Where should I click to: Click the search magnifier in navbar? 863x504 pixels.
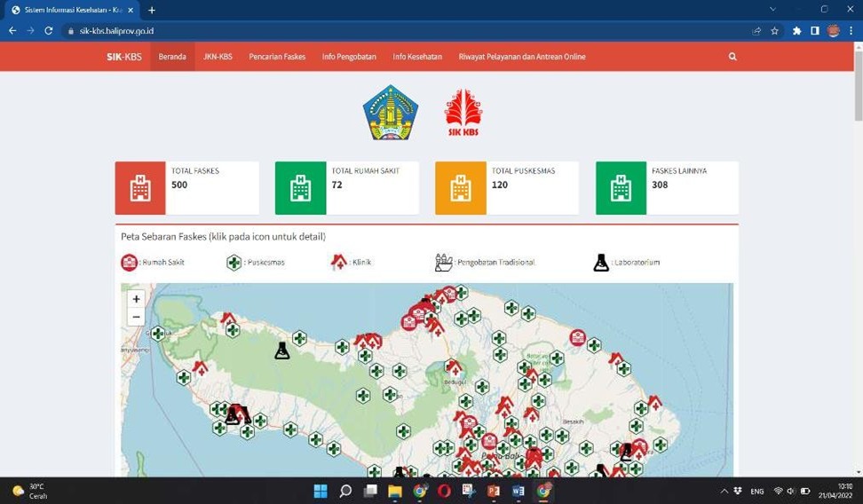(732, 57)
